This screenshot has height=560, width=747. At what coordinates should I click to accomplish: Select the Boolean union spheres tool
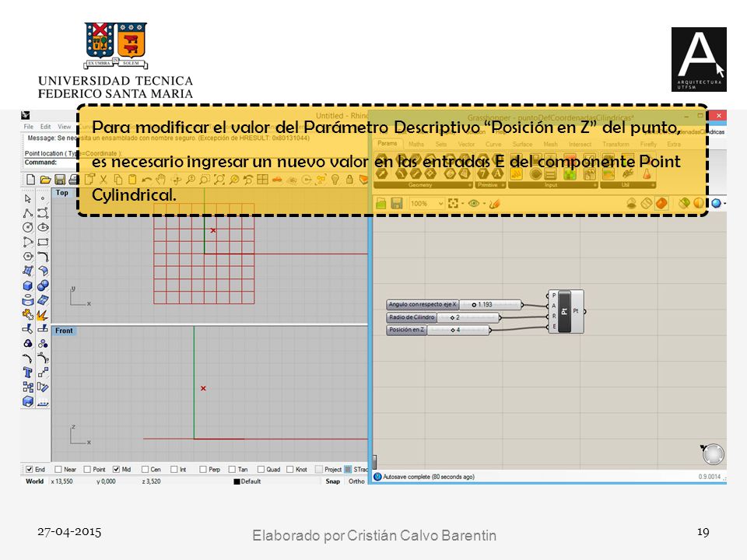tap(43, 285)
